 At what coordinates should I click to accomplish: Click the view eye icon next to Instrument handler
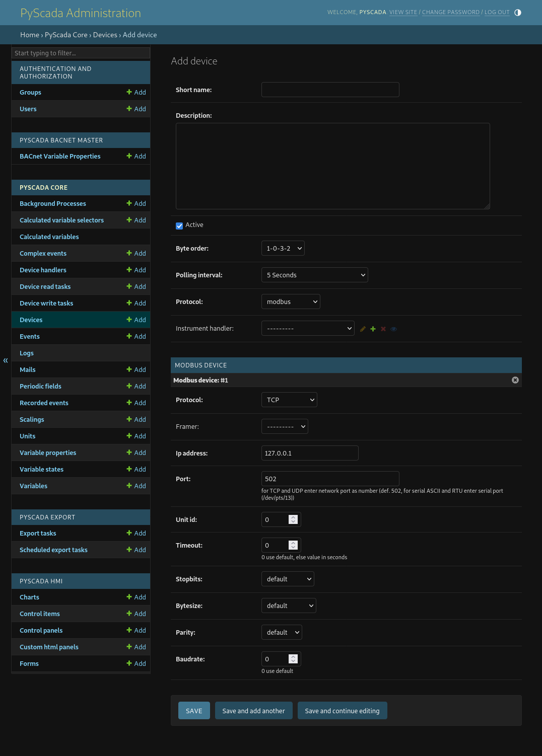[394, 329]
